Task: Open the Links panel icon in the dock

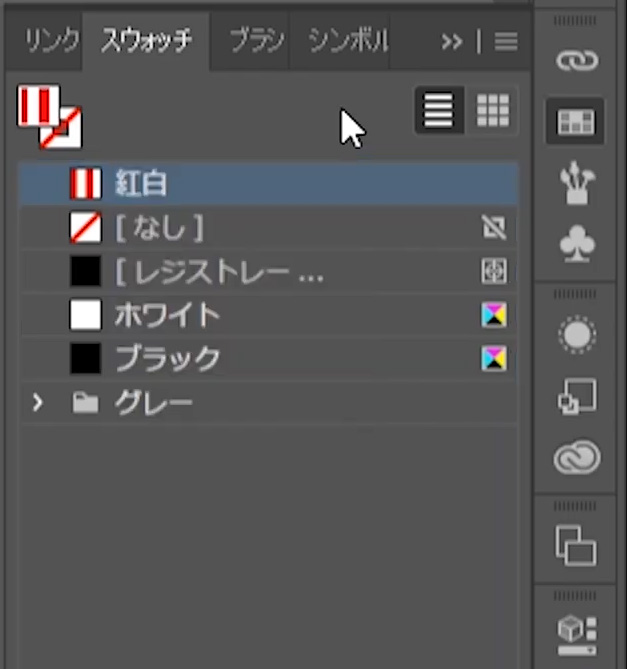Action: [577, 60]
